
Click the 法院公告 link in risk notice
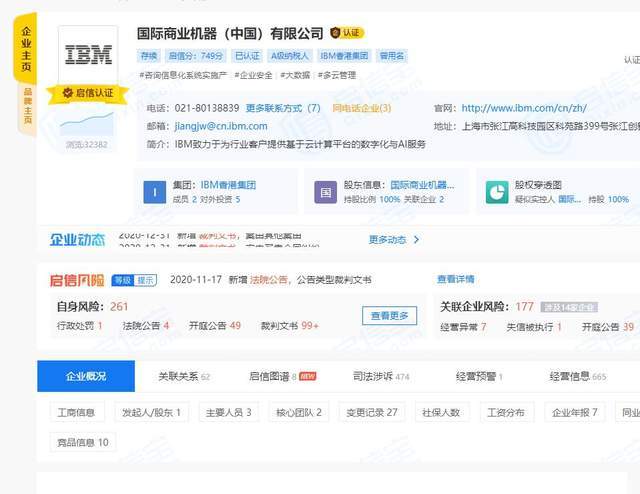pos(269,280)
